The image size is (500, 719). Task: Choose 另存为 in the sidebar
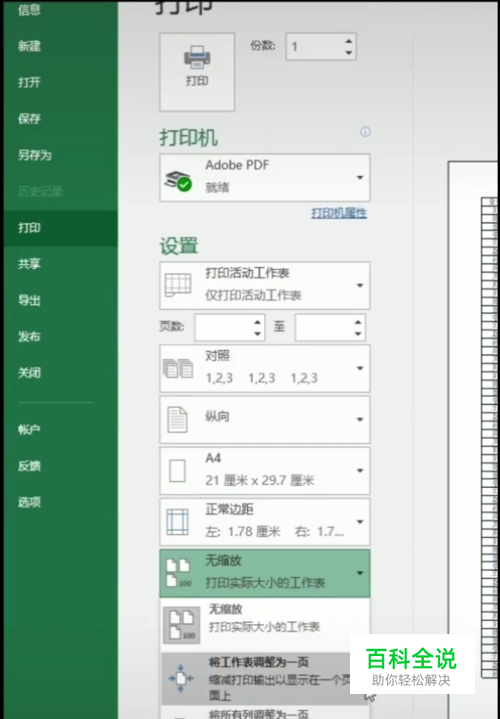coord(35,155)
